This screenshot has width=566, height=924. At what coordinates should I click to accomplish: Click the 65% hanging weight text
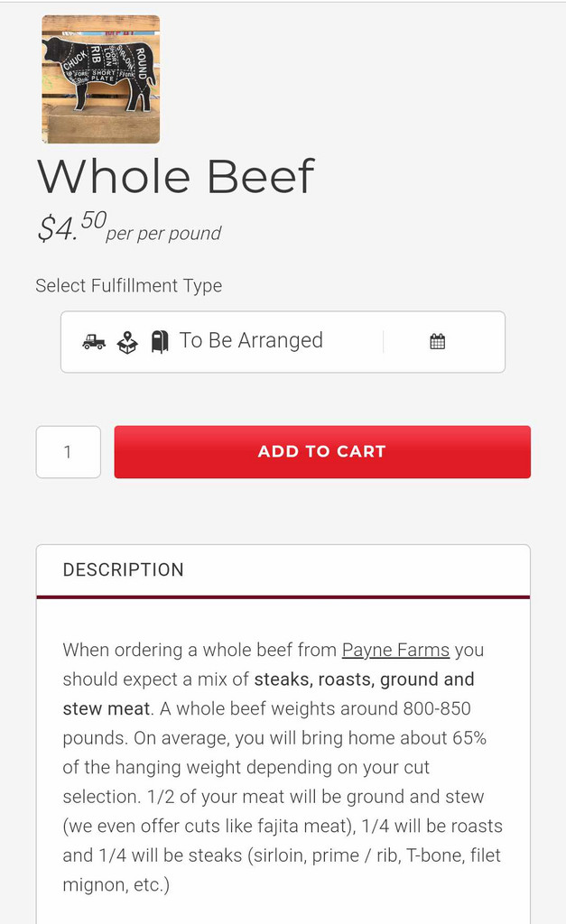pyautogui.click(x=469, y=738)
